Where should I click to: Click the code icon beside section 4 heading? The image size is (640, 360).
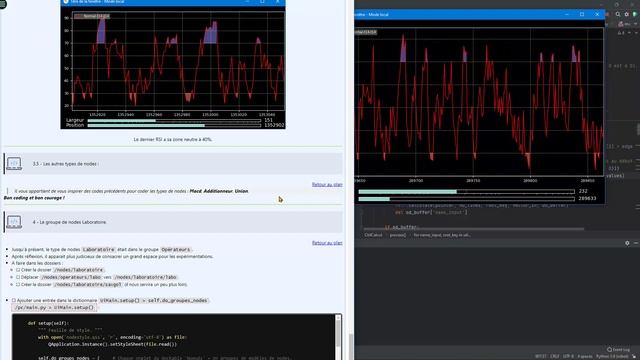14,222
